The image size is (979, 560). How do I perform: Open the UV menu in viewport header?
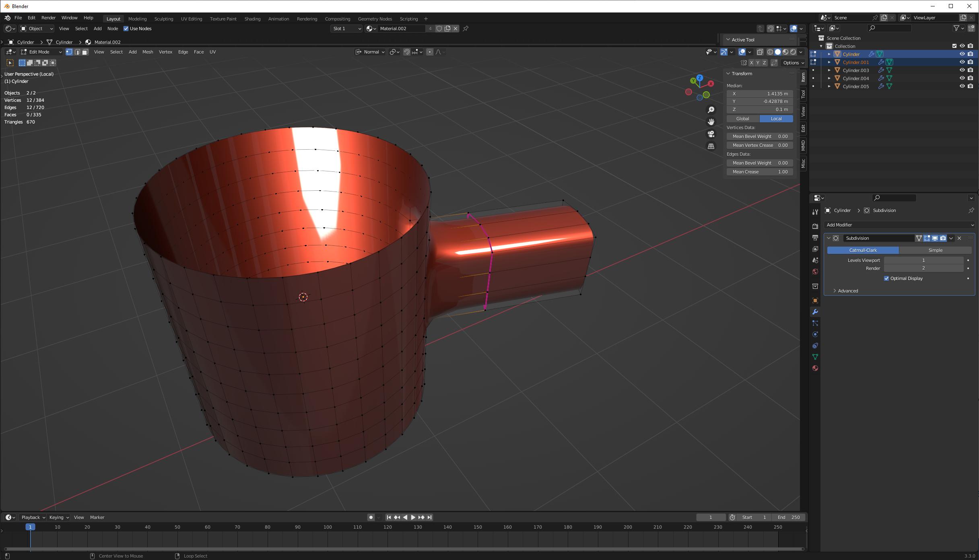[x=212, y=52]
